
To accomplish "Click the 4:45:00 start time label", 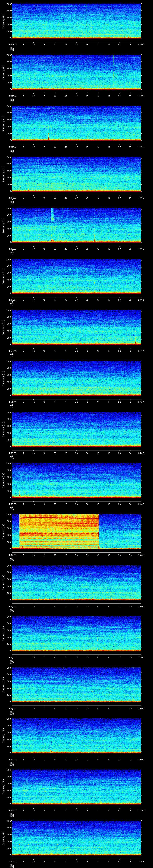I will click(12, 96).
